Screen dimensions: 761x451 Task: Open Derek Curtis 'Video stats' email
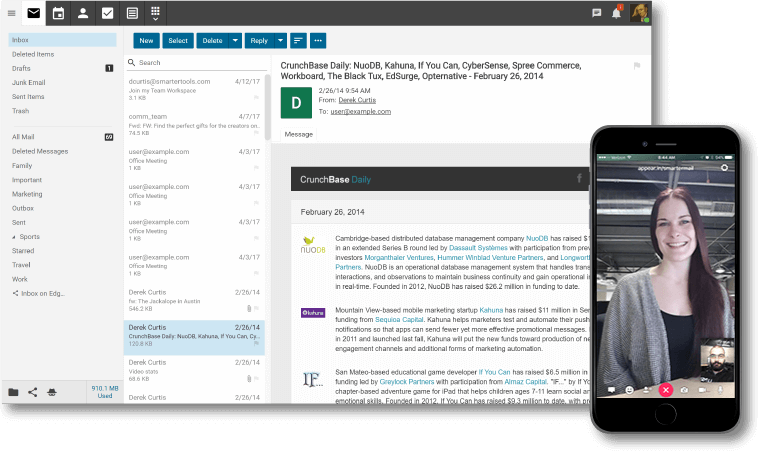click(x=194, y=370)
